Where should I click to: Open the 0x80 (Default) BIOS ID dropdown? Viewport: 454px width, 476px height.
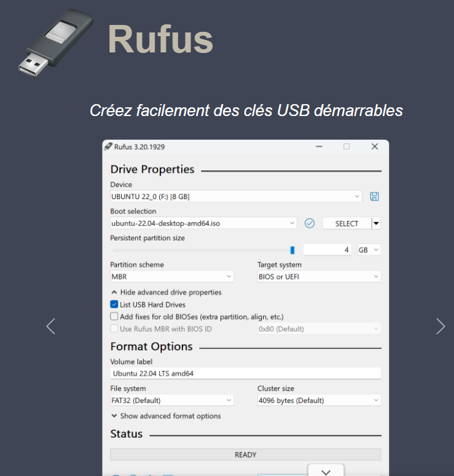click(x=319, y=329)
